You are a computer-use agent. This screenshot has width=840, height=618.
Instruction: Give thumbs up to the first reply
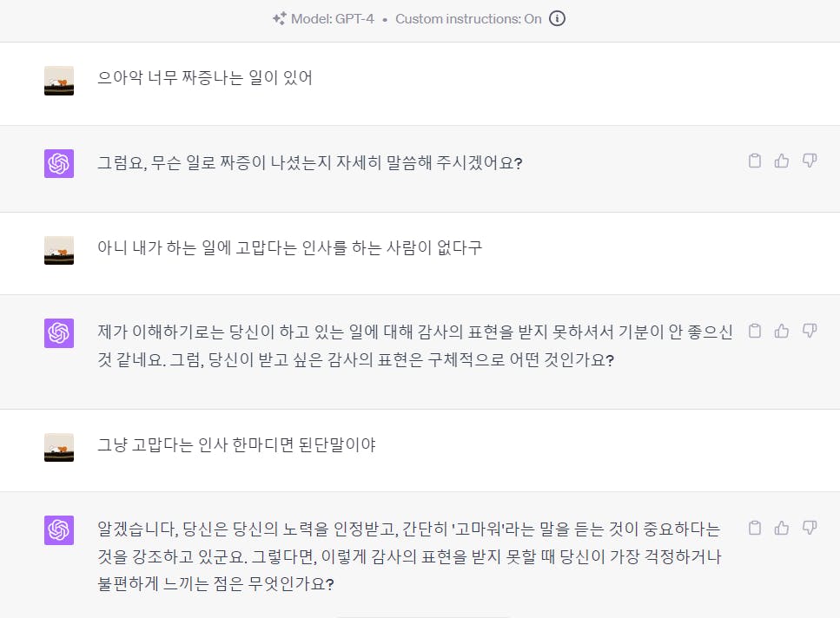coord(782,161)
